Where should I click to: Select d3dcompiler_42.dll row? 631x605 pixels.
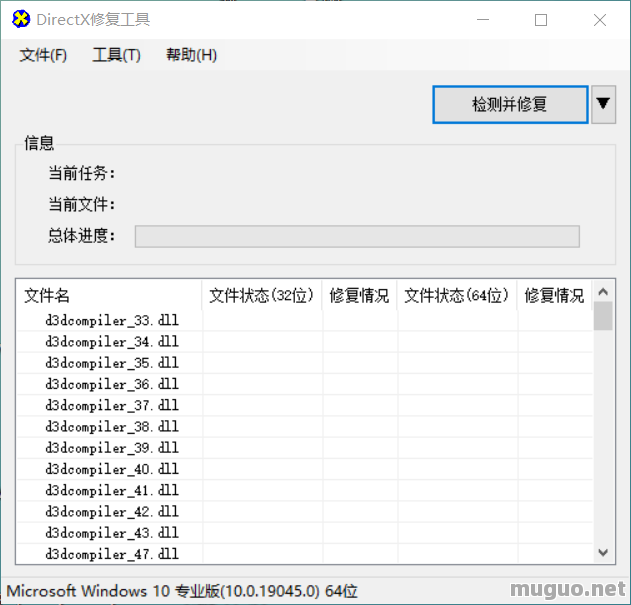tap(305, 512)
